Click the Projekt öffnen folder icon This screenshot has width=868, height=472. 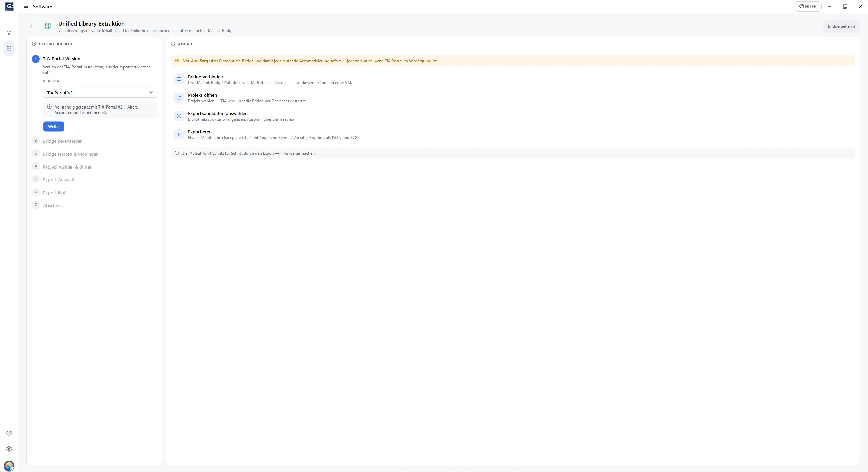click(x=179, y=98)
